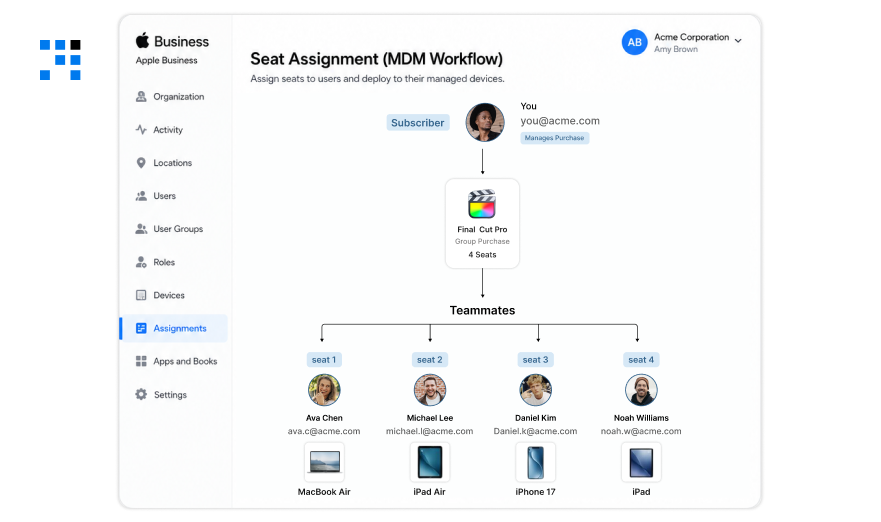Click the you@acme.com email

(x=560, y=121)
